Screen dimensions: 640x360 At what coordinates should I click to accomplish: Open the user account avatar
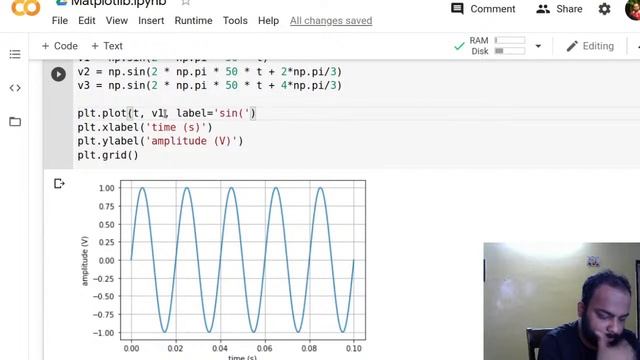pyautogui.click(x=633, y=9)
